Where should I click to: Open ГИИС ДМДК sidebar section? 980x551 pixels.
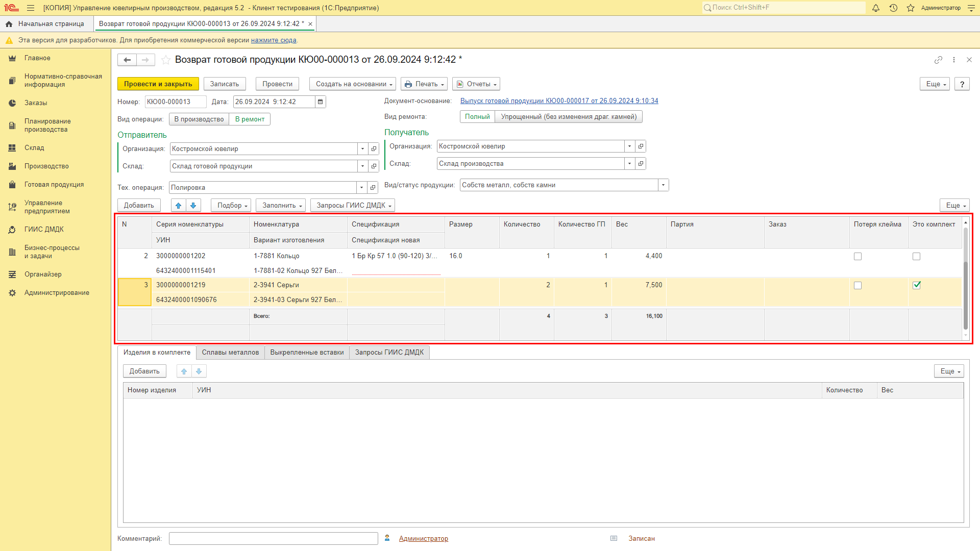point(44,229)
